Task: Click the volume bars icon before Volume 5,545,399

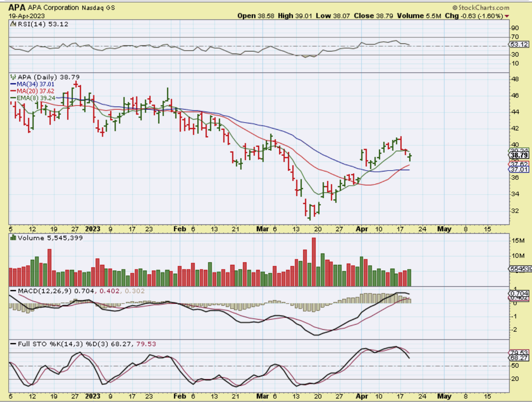Action: (x=13, y=238)
